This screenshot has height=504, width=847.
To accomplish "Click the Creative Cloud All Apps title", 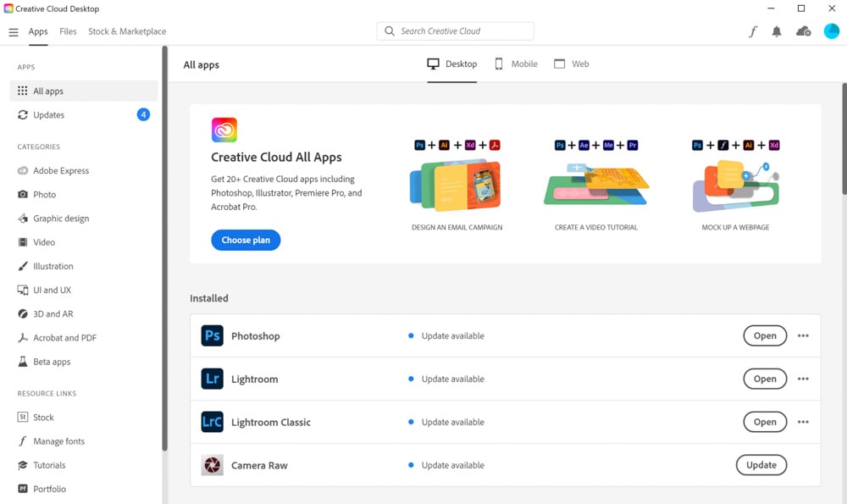I will point(277,158).
